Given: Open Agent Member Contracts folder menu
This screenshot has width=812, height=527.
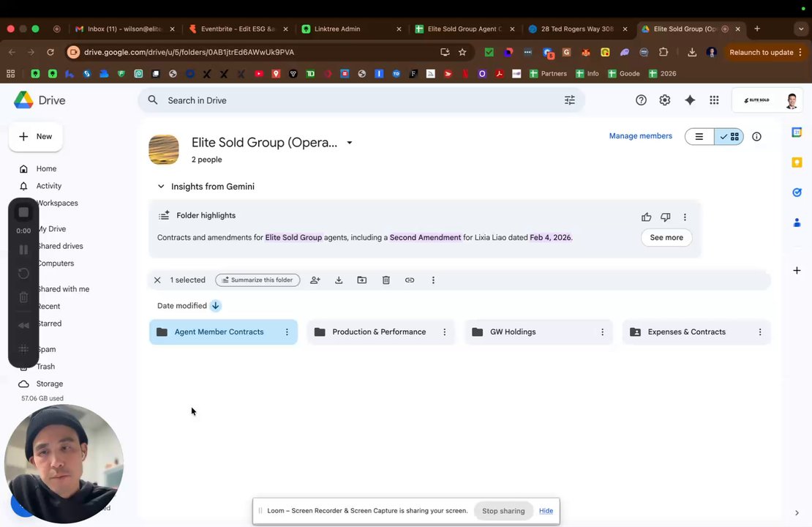Looking at the screenshot, I should pos(287,332).
